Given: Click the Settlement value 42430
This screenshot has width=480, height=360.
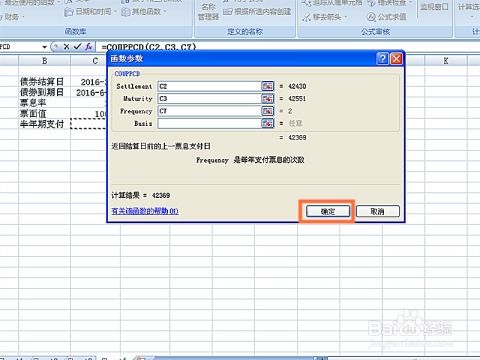Looking at the screenshot, I should click(x=297, y=86).
